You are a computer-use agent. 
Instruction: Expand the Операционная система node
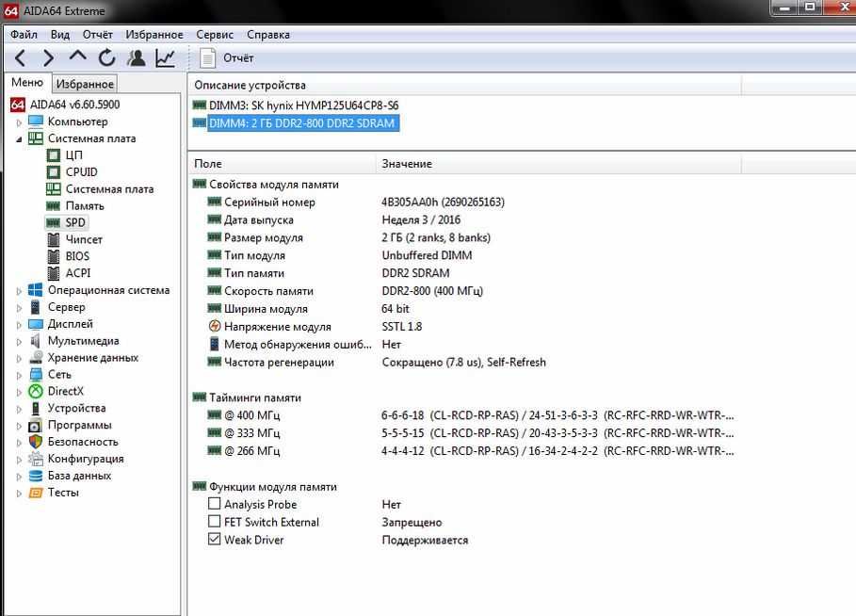(19, 291)
